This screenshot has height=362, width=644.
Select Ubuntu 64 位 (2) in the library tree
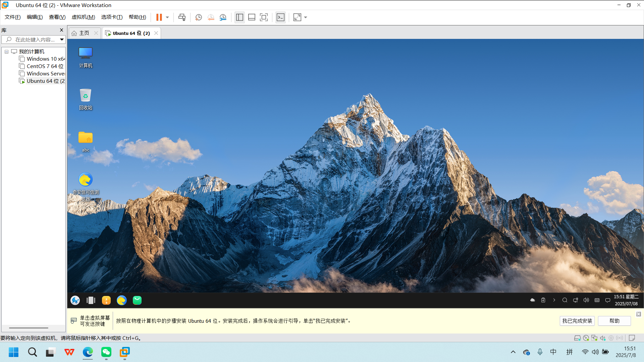coord(42,81)
